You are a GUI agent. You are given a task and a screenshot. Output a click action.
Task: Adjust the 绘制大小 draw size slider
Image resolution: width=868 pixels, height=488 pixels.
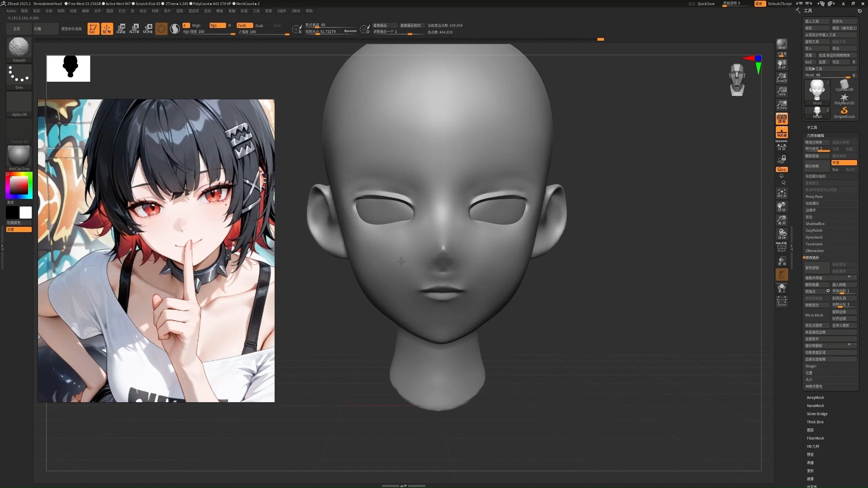click(331, 32)
